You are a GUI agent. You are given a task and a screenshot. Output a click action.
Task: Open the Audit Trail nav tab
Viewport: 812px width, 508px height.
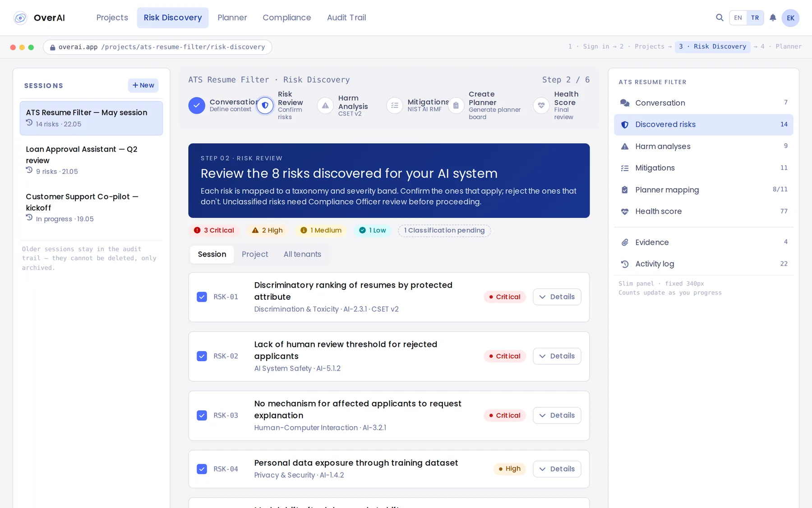point(346,18)
